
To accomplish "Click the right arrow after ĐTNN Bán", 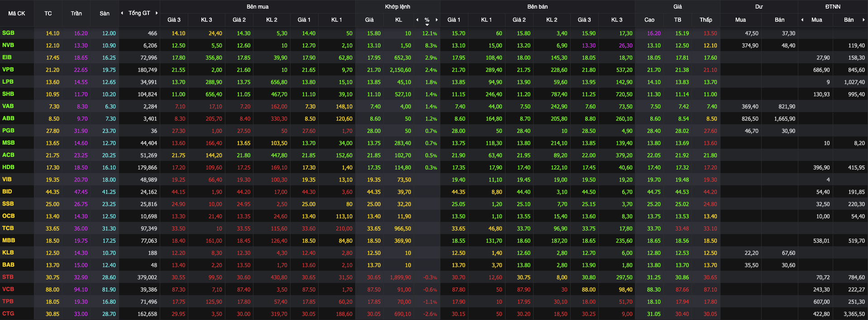I will (863, 20).
